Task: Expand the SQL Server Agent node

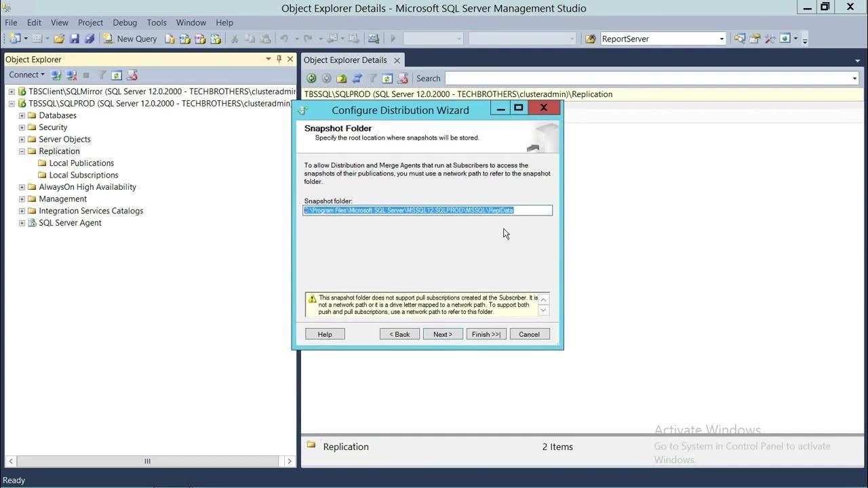Action: click(22, 223)
